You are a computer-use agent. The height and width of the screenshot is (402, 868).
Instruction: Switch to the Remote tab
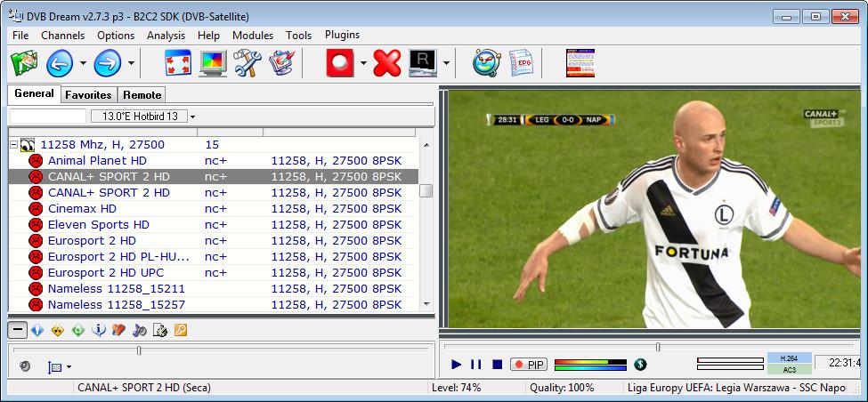point(142,95)
